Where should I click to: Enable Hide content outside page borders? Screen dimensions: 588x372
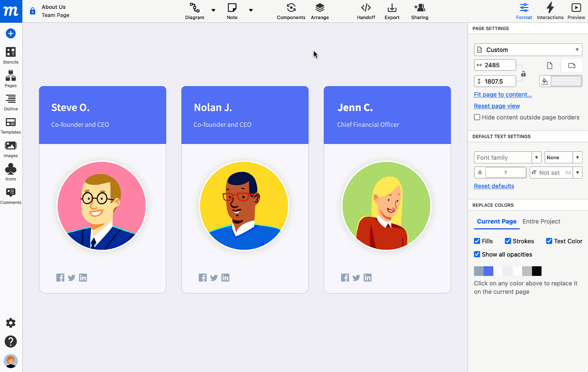pyautogui.click(x=477, y=117)
